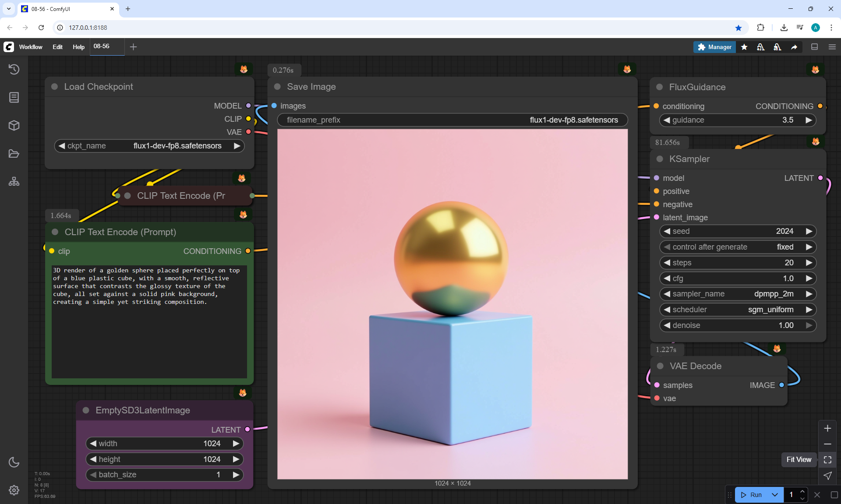
Task: Open the Edit menu
Action: (x=57, y=47)
